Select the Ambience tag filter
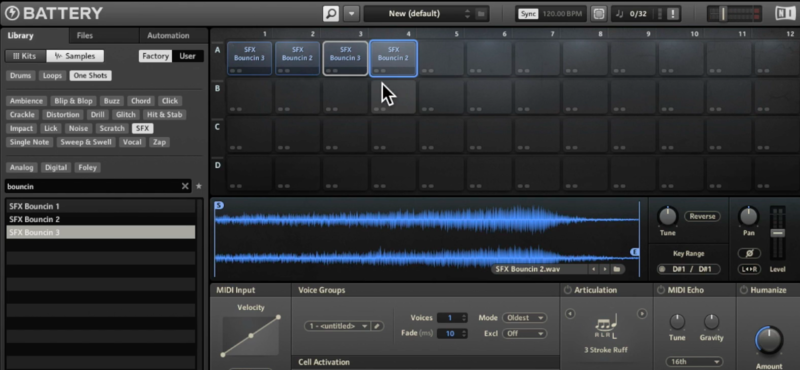800x370 pixels. pos(27,101)
